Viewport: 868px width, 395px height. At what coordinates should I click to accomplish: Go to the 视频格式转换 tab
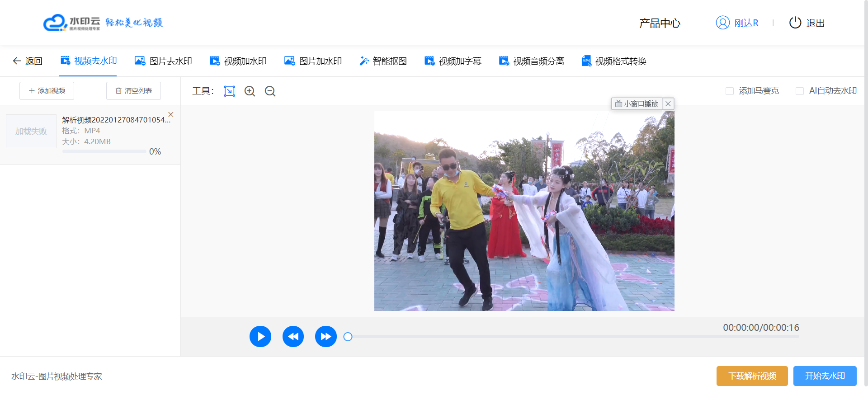(x=614, y=61)
